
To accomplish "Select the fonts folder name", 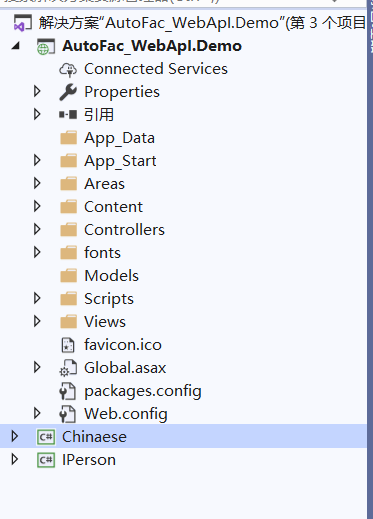I will (102, 253).
